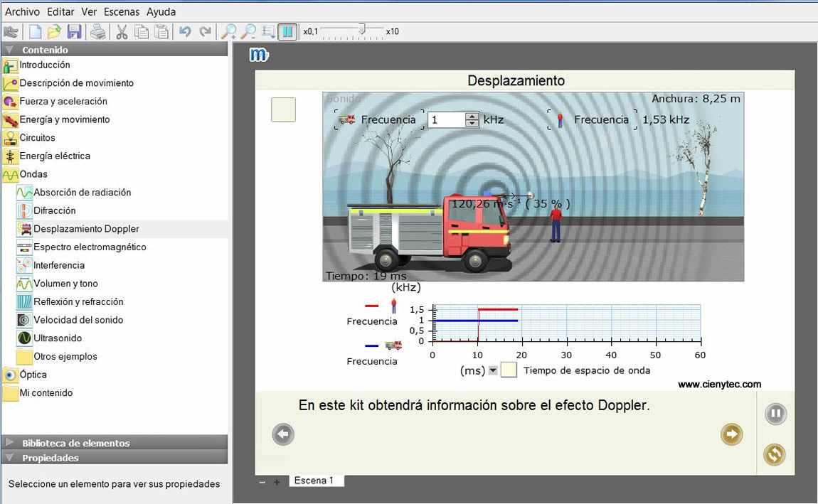Viewport: 818px width, 504px height.
Task: Click the Zoom in magnifier icon
Action: [229, 31]
